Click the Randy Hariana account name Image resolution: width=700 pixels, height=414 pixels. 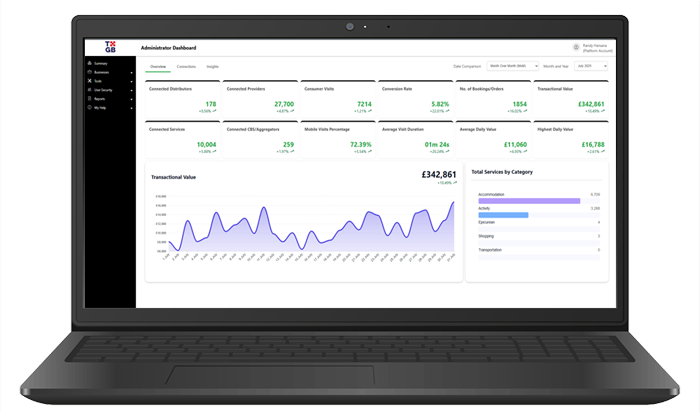tap(595, 46)
